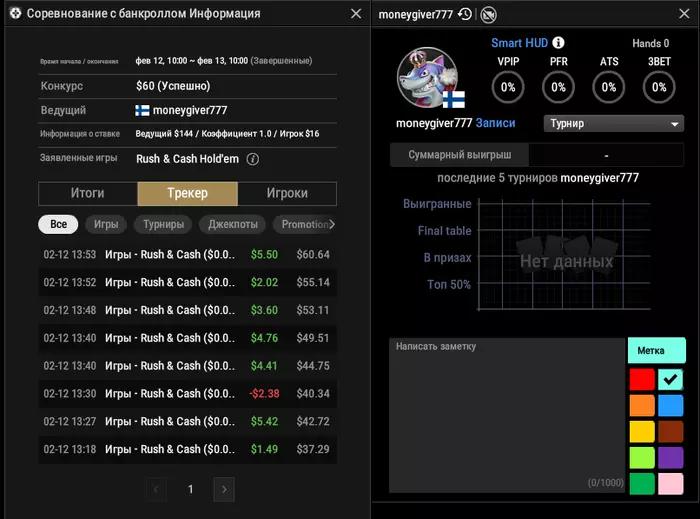Click the Написать заметку note field

[507, 415]
